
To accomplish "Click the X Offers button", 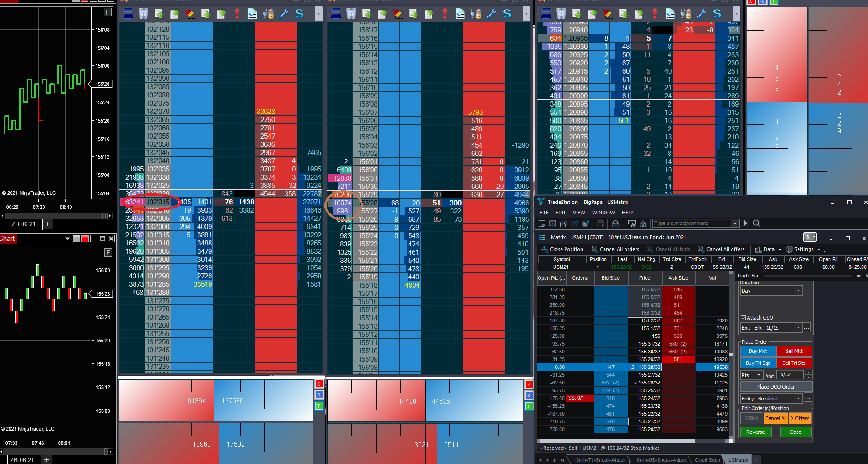I will tap(800, 418).
